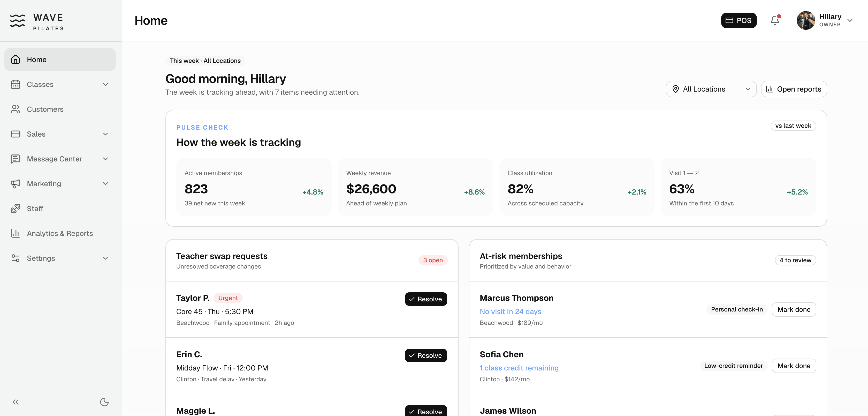Image resolution: width=868 pixels, height=416 pixels.
Task: Click the Marcus Thompson name
Action: click(516, 298)
